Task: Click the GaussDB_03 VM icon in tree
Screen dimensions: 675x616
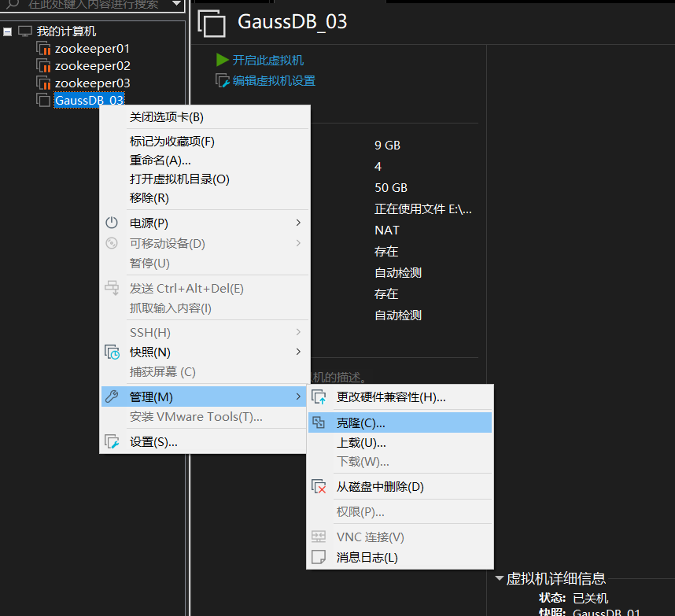Action: [x=43, y=100]
